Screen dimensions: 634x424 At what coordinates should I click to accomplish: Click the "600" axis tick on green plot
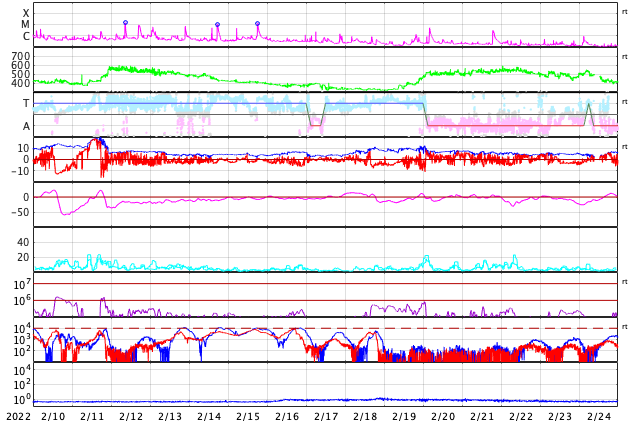click(20, 65)
